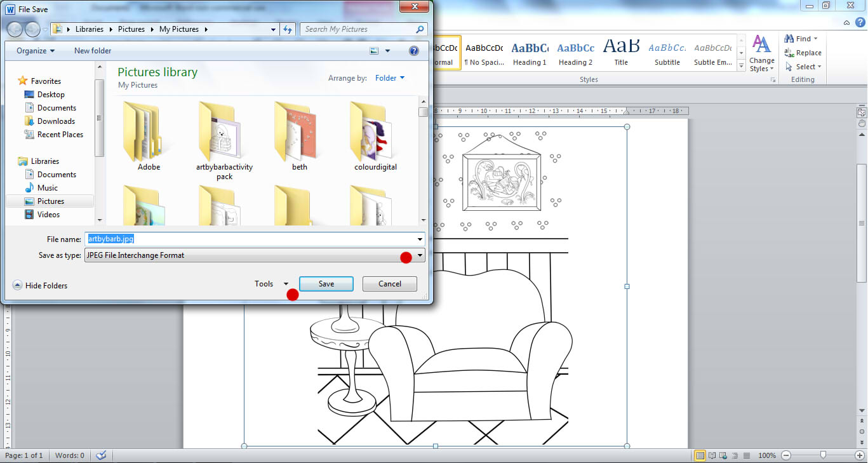Switch to Full Screen Reading view
Image resolution: width=868 pixels, height=463 pixels.
(712, 455)
